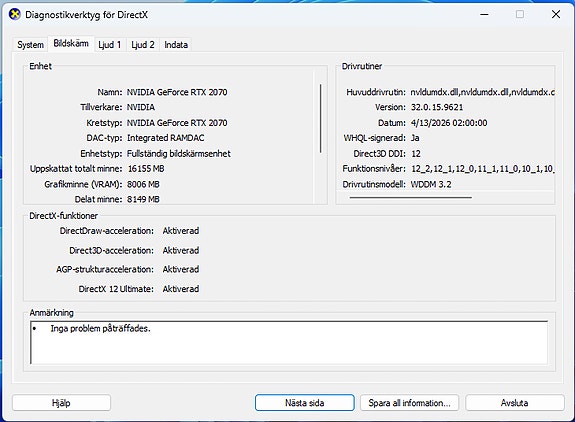Open the Ljud 2 tab
This screenshot has width=575, height=422.
tap(143, 45)
